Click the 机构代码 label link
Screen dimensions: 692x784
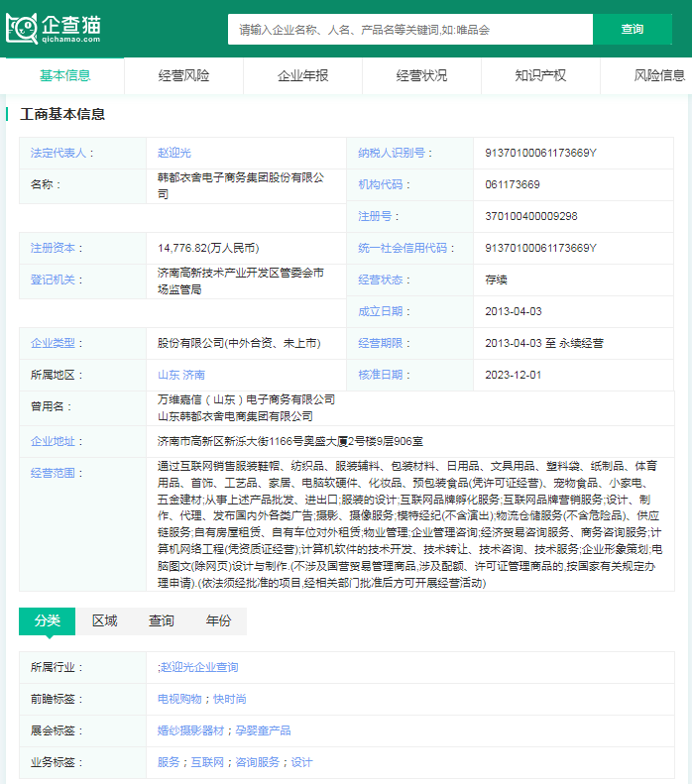click(x=381, y=184)
